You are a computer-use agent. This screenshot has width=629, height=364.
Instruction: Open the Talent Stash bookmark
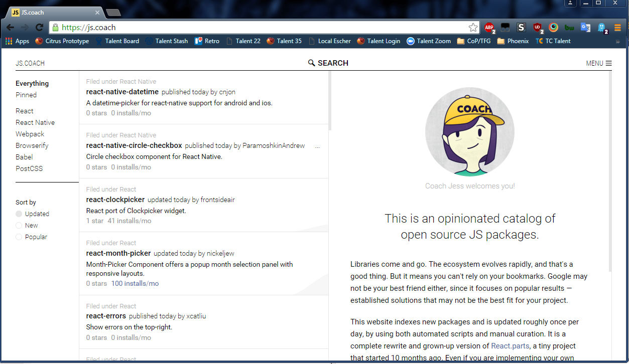click(x=167, y=41)
